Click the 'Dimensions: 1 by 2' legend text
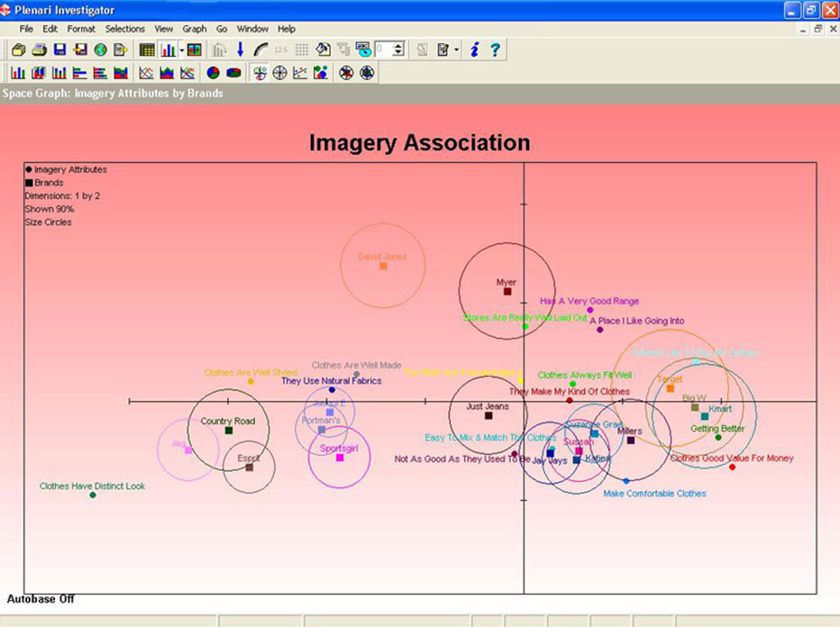Image resolution: width=840 pixels, height=627 pixels. click(62, 196)
